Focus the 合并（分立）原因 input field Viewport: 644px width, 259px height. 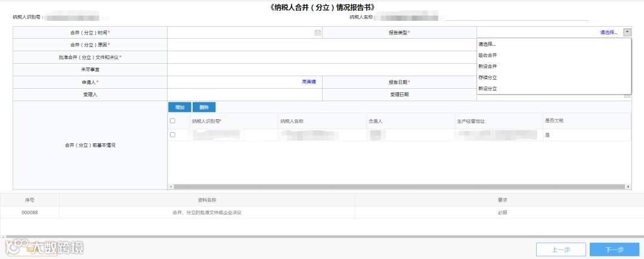[x=322, y=45]
